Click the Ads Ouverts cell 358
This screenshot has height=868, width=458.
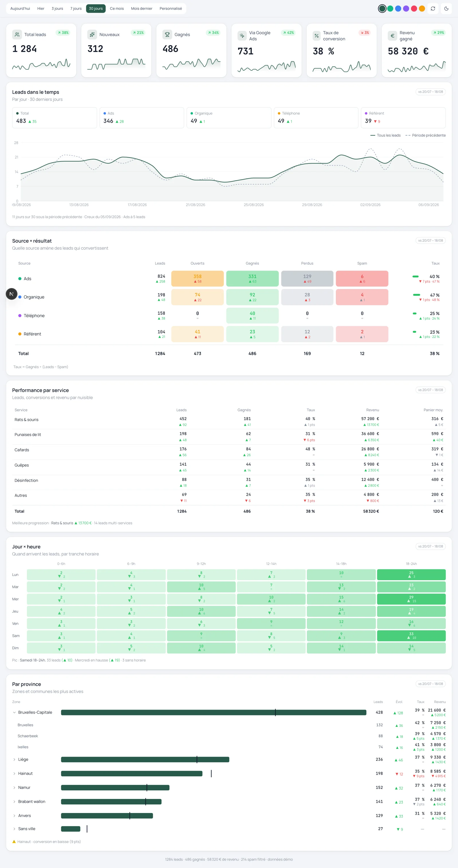click(197, 279)
